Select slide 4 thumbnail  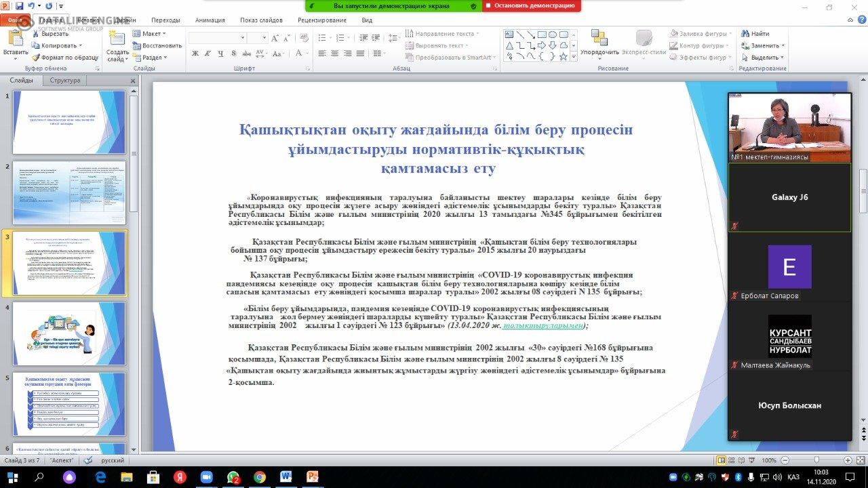pyautogui.click(x=68, y=333)
